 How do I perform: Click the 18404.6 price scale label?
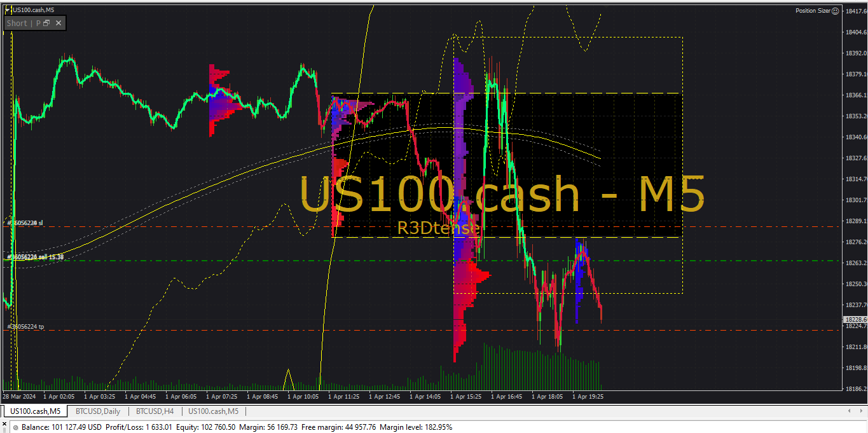pyautogui.click(x=856, y=32)
